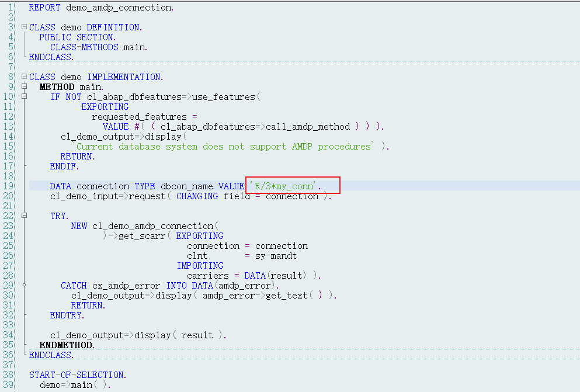Click 'ENDIF.' keyword
Viewport: 580px width, 392px height.
(65, 166)
